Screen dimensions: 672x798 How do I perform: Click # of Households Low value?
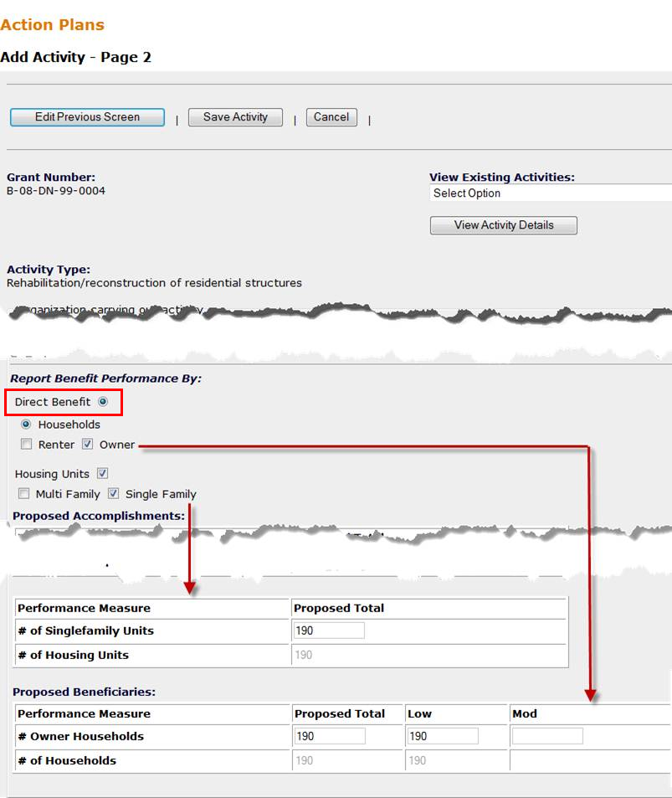click(417, 760)
